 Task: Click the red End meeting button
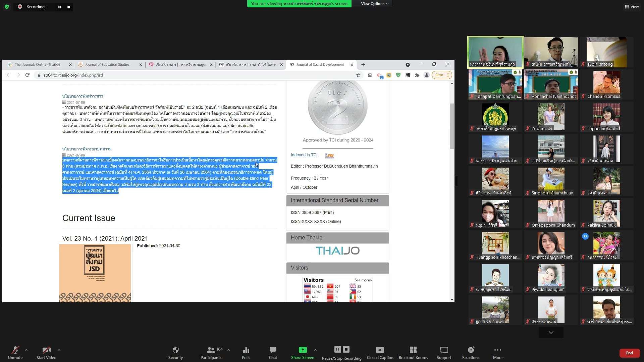629,353
